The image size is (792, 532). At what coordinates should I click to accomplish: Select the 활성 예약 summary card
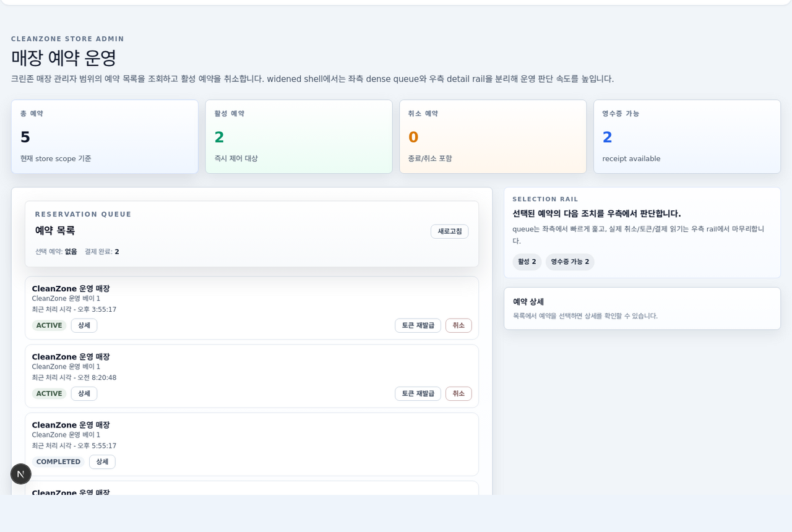(299, 137)
